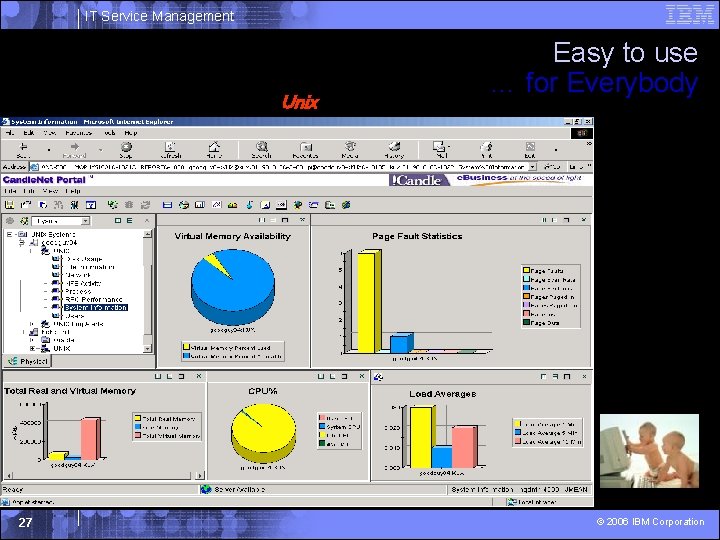
Task: Open the Forward button history dropdown arrow
Action: coord(101,150)
